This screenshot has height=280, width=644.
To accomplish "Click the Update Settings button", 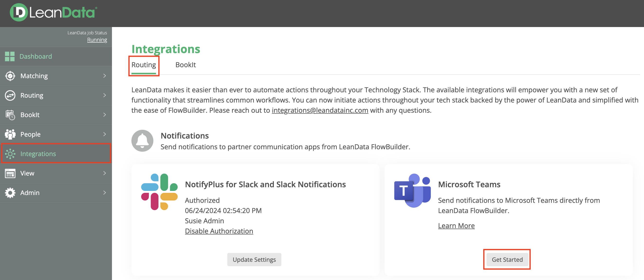I will coord(254,260).
